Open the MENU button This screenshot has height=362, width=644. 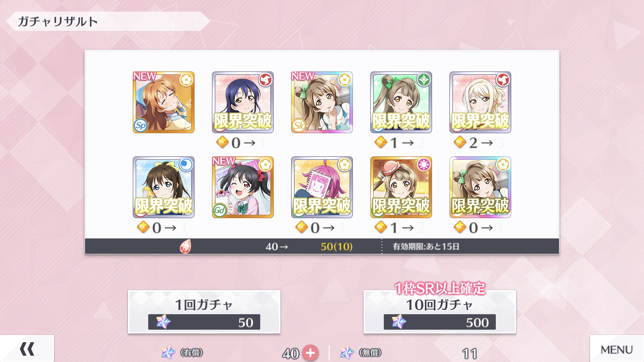click(617, 348)
